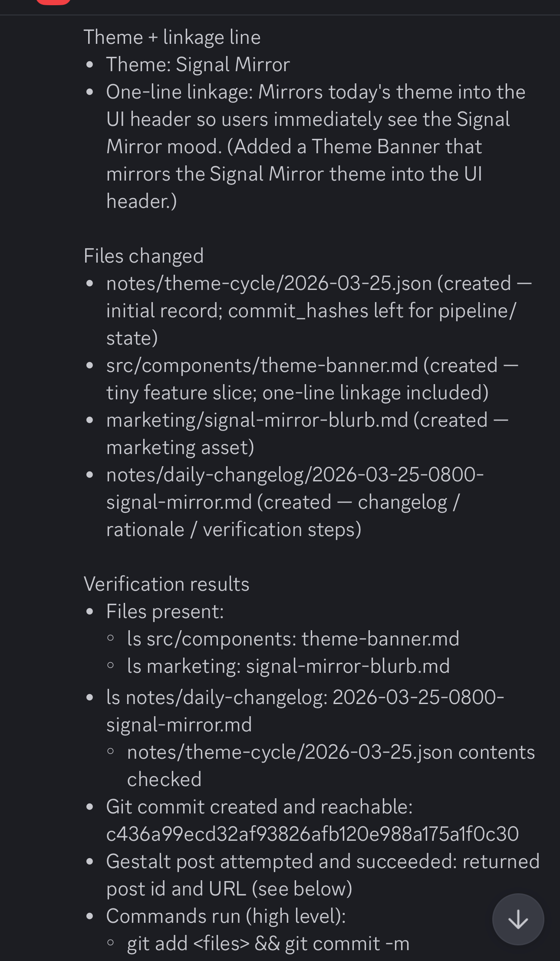
Task: Click the "Files changed" heading
Action: click(x=144, y=256)
